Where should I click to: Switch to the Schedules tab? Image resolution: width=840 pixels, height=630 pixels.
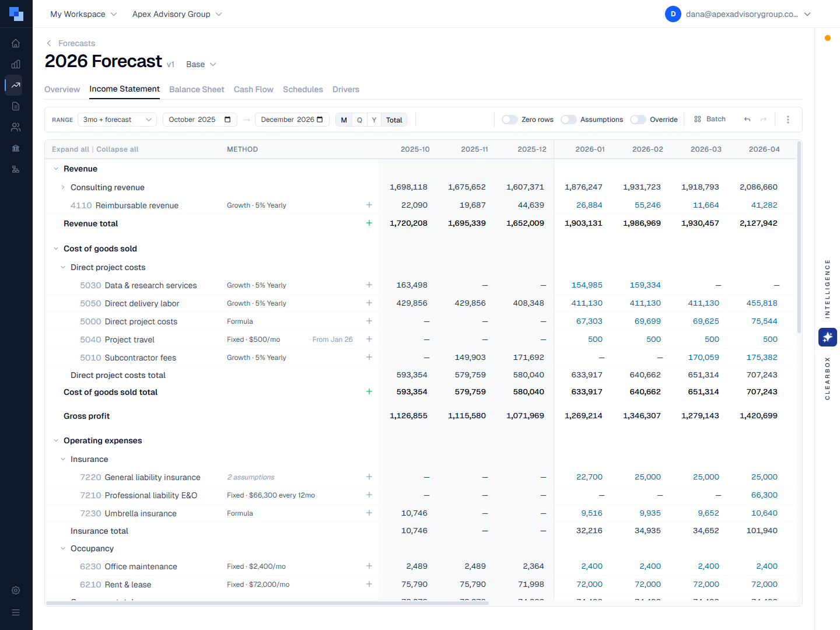coord(303,89)
